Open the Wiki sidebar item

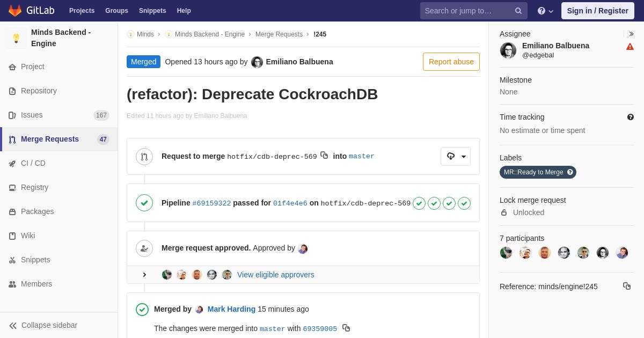[59, 236]
